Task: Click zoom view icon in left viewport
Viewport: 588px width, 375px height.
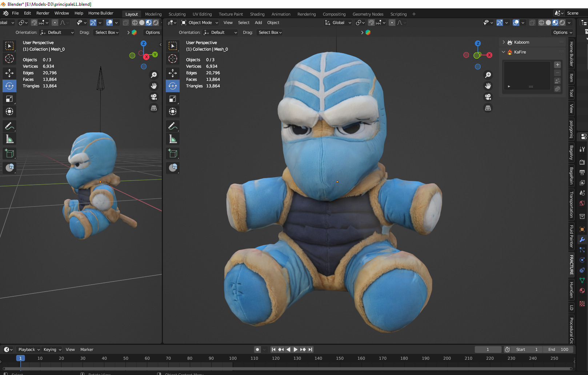Action: [154, 75]
